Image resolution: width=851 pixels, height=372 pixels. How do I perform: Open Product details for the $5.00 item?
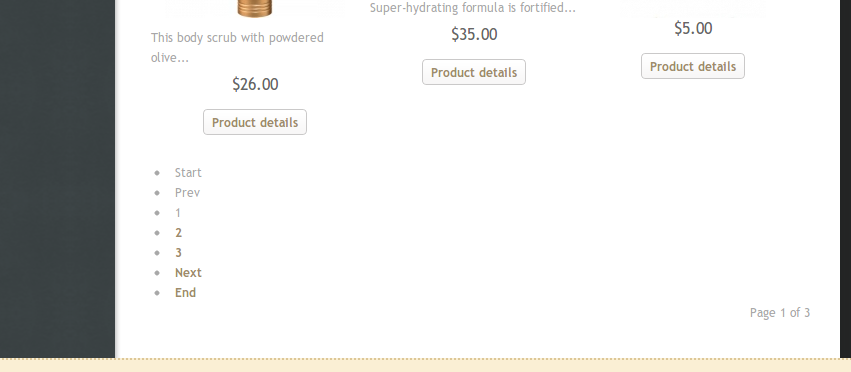pos(693,66)
